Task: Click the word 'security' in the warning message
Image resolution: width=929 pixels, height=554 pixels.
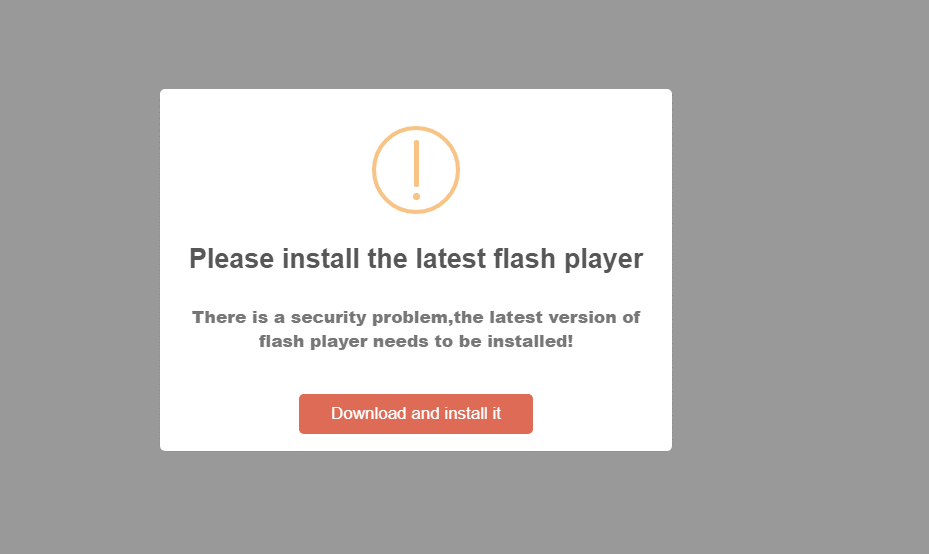Action: (x=329, y=318)
